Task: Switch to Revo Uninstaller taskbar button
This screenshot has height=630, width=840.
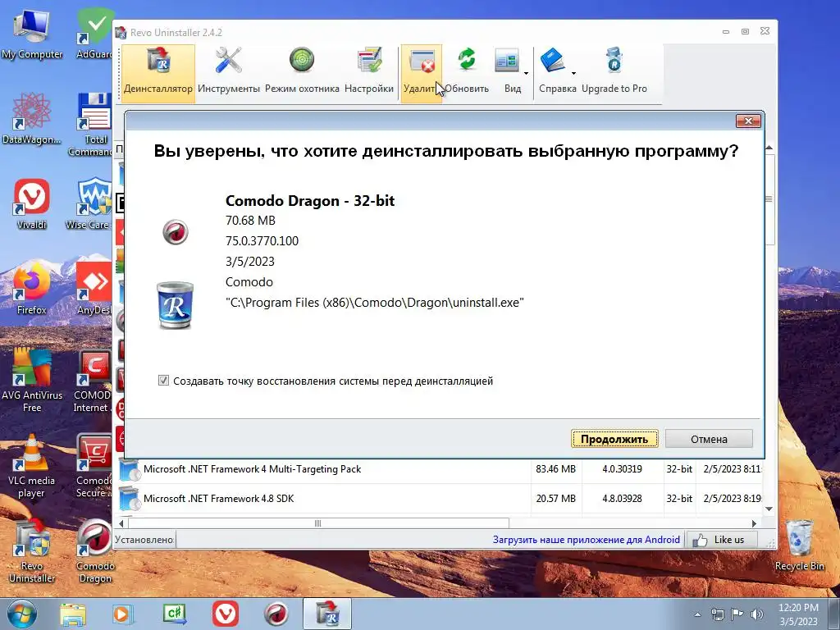Action: pos(327,614)
